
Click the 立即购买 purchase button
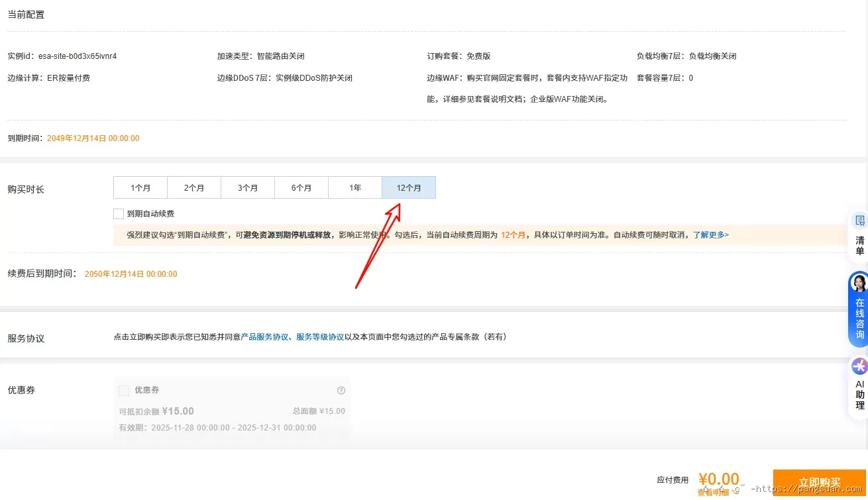coord(820,483)
